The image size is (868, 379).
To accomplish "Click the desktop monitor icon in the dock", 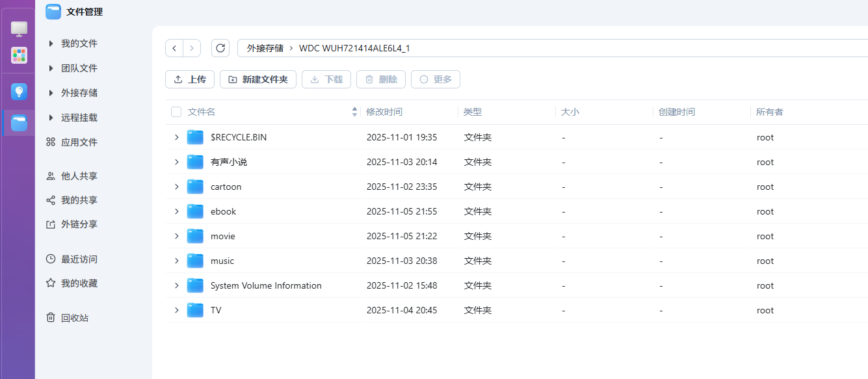I will pos(19,29).
